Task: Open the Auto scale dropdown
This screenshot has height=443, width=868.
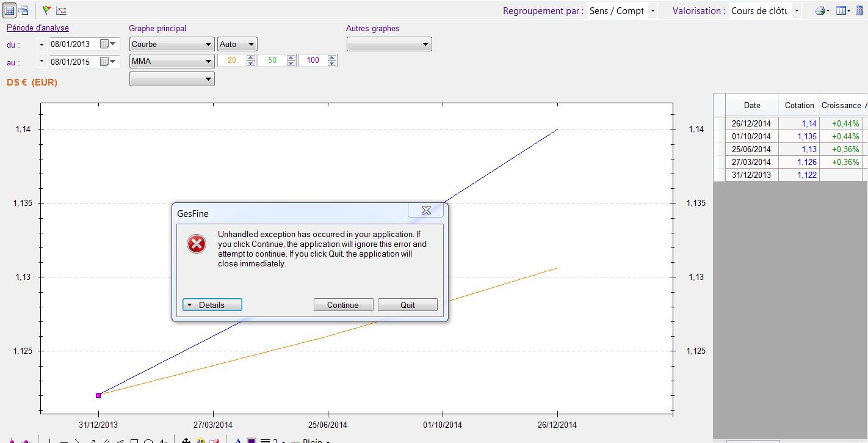Action: [237, 44]
